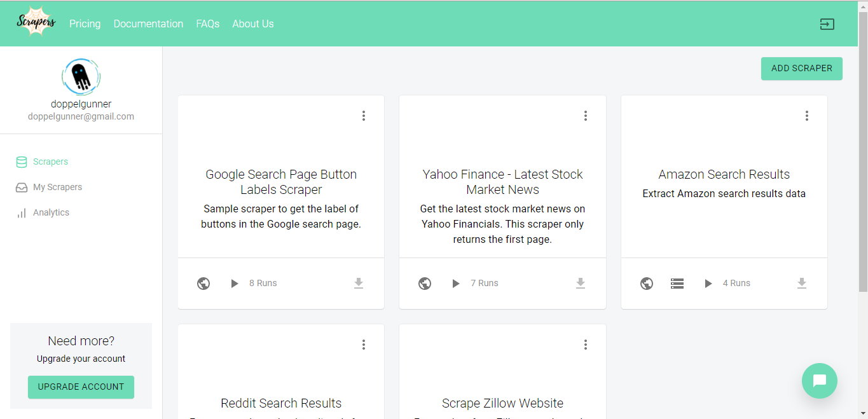
Task: Click download icon on Google scraper card
Action: 359,284
